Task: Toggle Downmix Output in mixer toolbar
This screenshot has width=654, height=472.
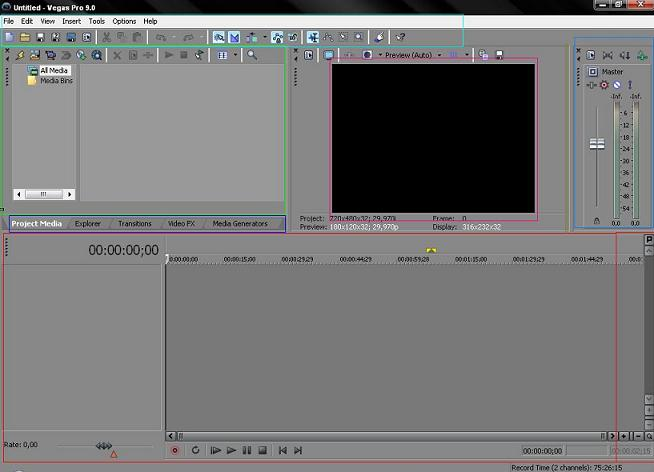Action: tap(608, 55)
